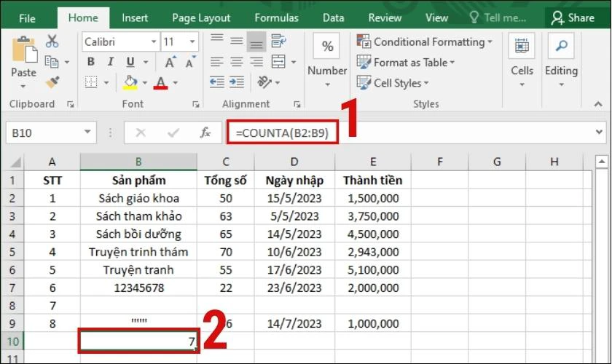Cancel formula entry X icon

[x=141, y=133]
